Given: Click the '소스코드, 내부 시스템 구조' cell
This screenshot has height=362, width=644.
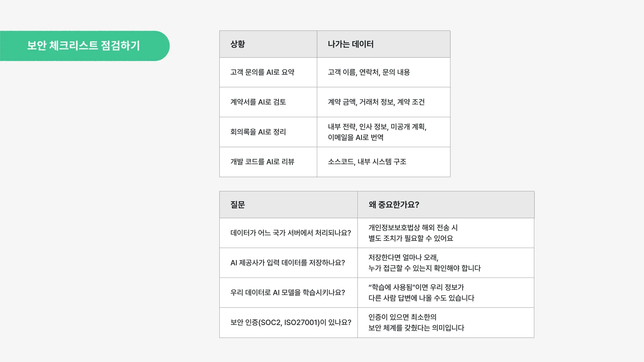Looking at the screenshot, I should click(367, 162).
